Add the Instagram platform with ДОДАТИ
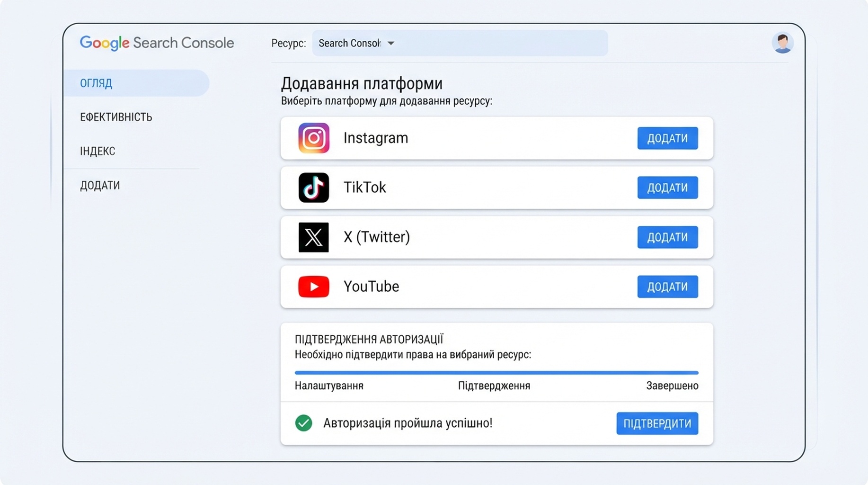The image size is (868, 485). (667, 138)
